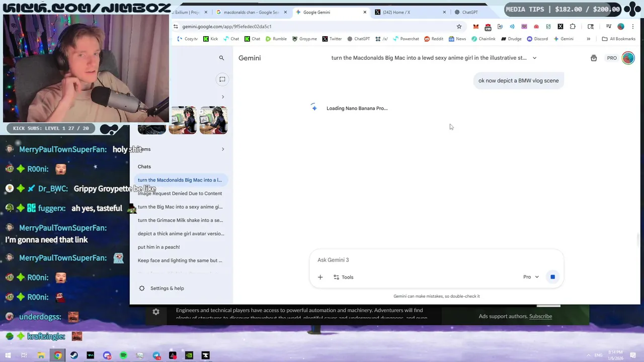The image size is (644, 362).
Task: Open the Chrome extensions puzzle icon
Action: tap(573, 27)
